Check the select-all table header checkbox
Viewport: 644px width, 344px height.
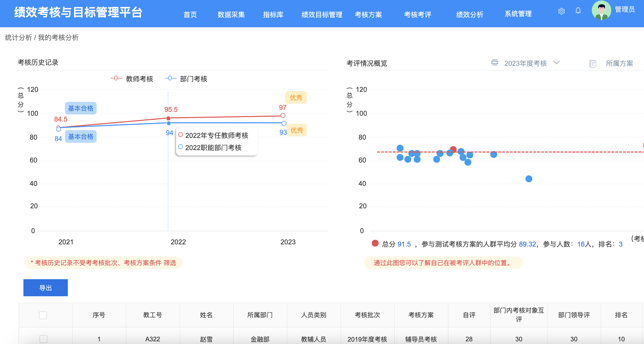43,315
